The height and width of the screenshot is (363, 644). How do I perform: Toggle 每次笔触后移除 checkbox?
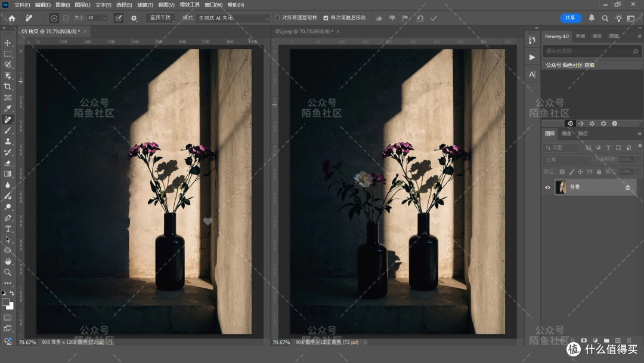tap(326, 18)
